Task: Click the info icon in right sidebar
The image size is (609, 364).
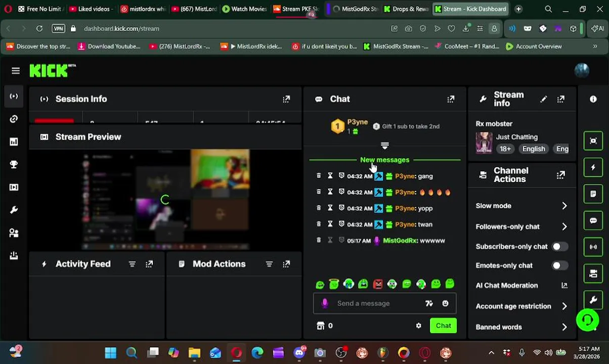Action: [593, 99]
